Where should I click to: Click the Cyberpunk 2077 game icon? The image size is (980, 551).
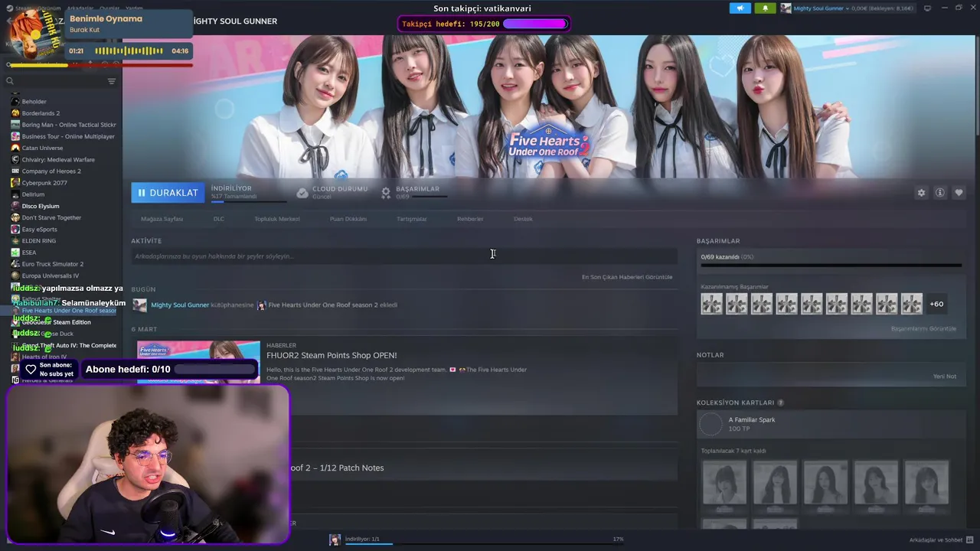click(x=15, y=183)
